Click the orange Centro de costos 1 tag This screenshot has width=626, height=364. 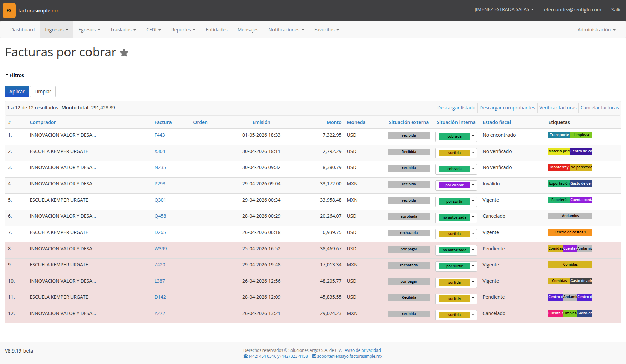570,232
